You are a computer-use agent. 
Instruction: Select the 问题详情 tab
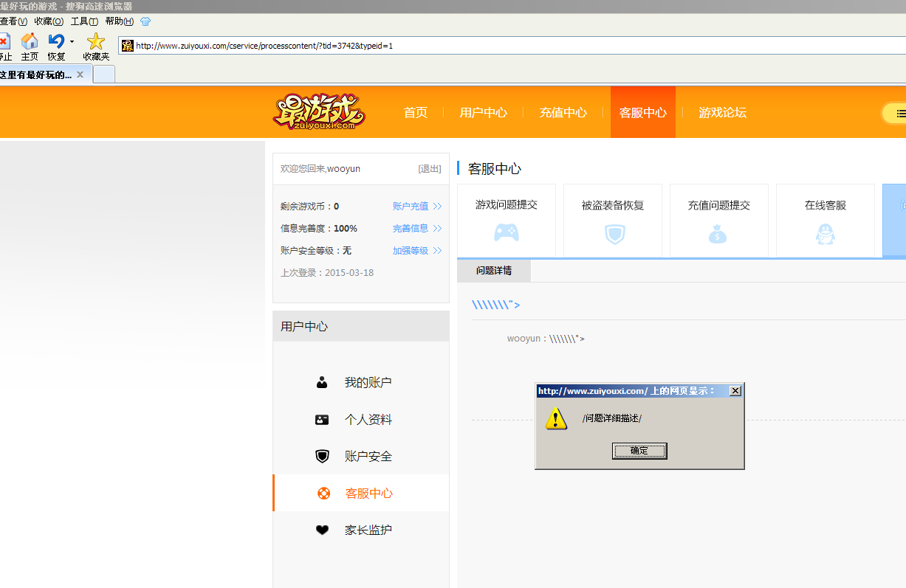click(x=494, y=271)
